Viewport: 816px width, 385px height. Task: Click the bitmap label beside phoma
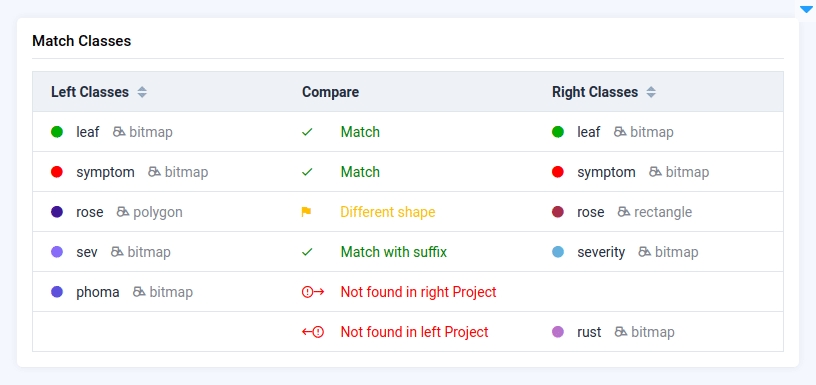pyautogui.click(x=171, y=292)
